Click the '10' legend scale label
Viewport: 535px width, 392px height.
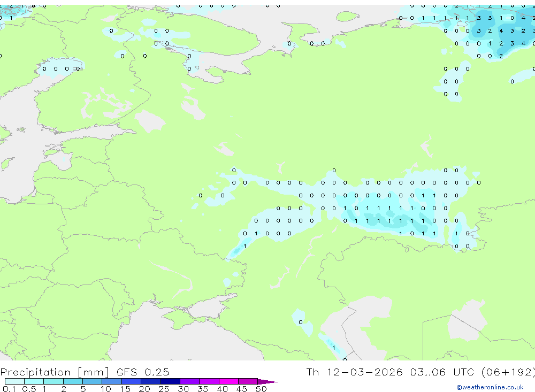[x=105, y=389]
